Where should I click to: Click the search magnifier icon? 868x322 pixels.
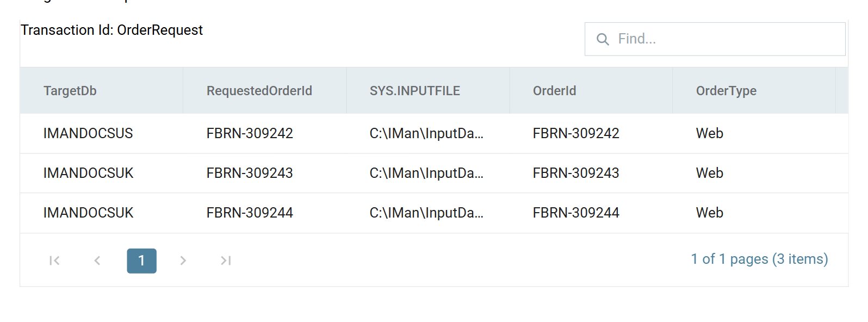click(603, 39)
